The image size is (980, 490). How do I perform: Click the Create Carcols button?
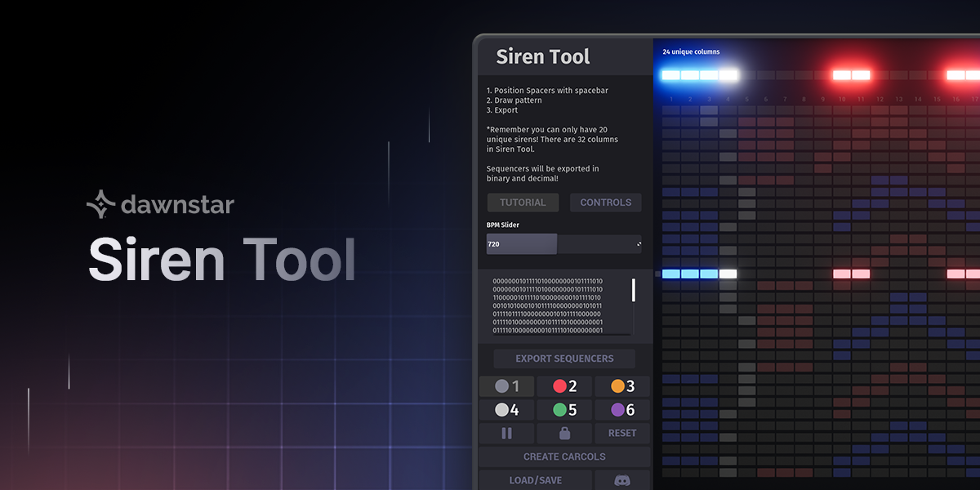pos(563,457)
